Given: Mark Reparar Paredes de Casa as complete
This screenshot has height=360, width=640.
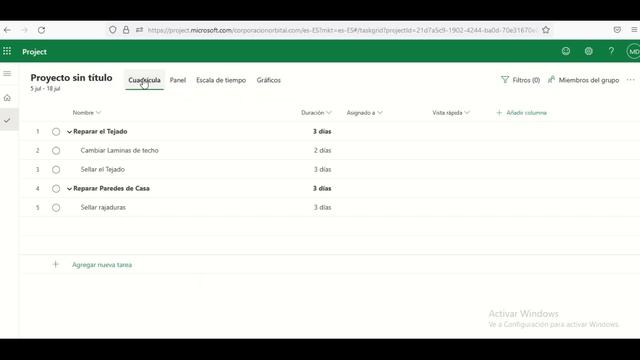Looking at the screenshot, I should 56,189.
